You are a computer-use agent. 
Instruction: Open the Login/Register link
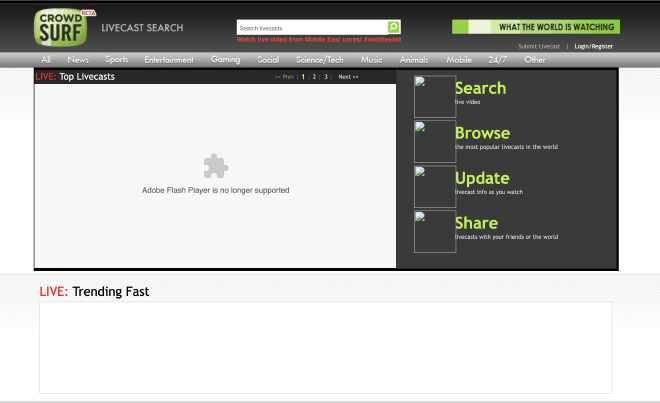(594, 46)
